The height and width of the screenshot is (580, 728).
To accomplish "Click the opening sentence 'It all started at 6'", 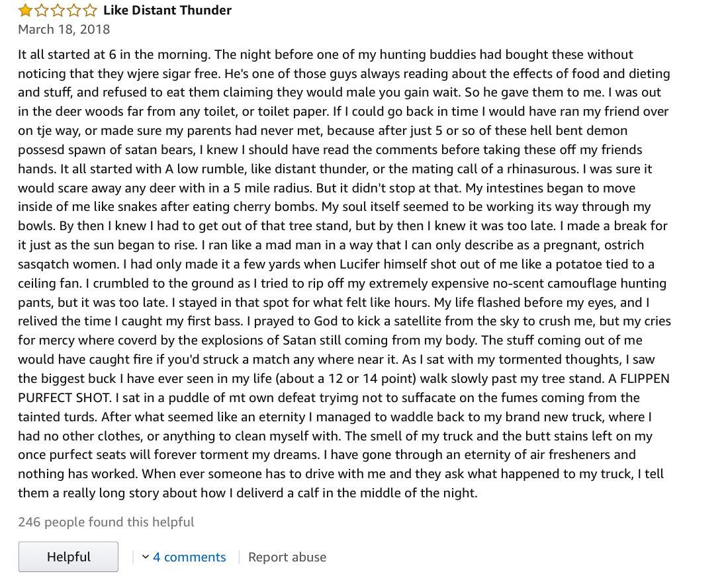I will pos(68,55).
